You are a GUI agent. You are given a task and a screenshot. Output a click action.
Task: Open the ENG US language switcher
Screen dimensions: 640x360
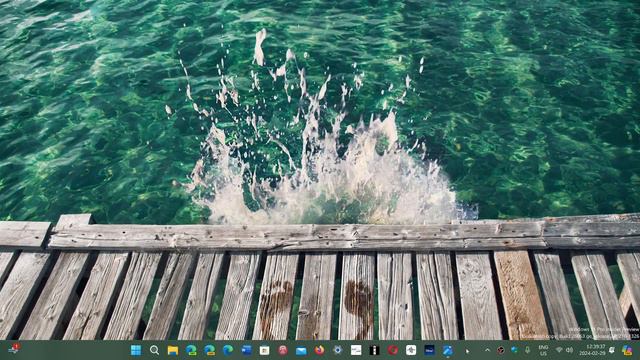[x=543, y=350]
